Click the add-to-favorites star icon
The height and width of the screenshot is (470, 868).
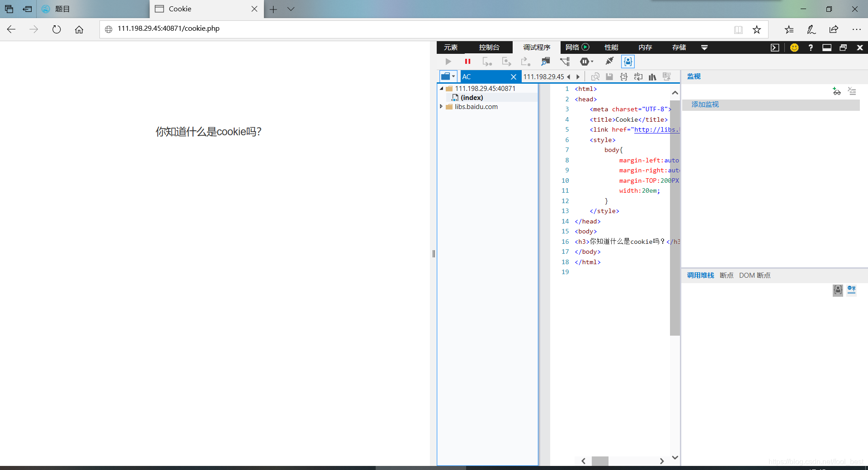[757, 29]
